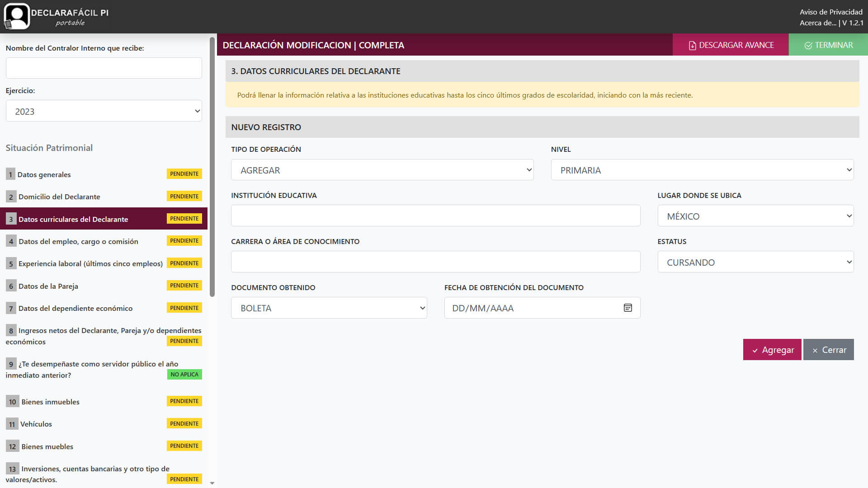Focus the Institución Educativa input field
Image resolution: width=868 pixels, height=488 pixels.
[x=435, y=216]
